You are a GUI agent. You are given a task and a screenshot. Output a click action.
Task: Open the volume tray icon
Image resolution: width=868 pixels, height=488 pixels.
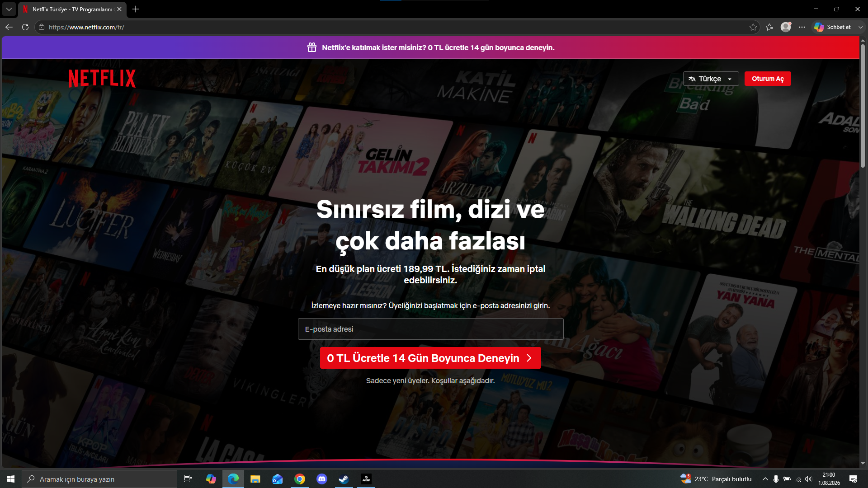tap(809, 479)
